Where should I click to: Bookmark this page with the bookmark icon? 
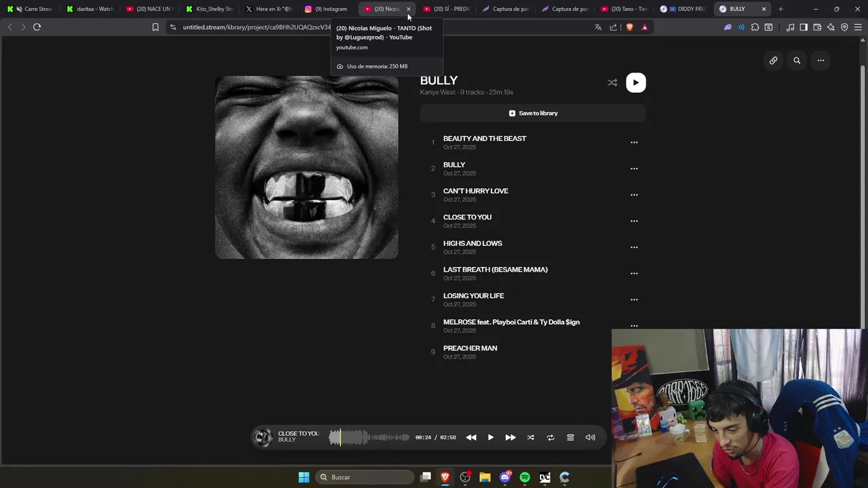click(155, 27)
